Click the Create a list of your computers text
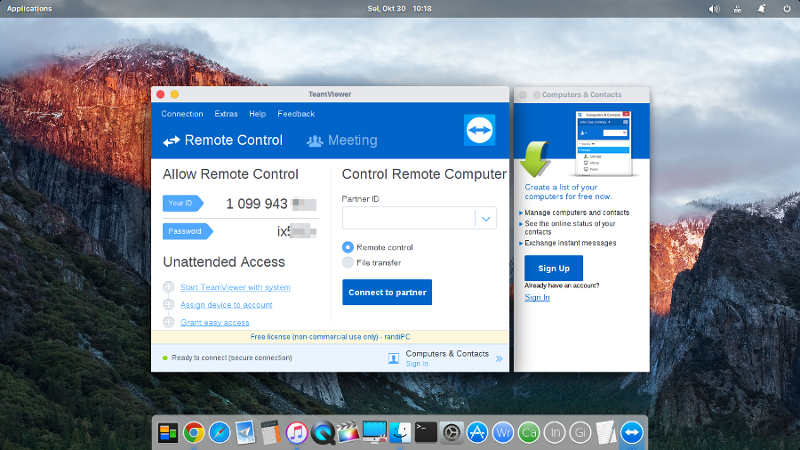The width and height of the screenshot is (800, 450). pyautogui.click(x=568, y=192)
